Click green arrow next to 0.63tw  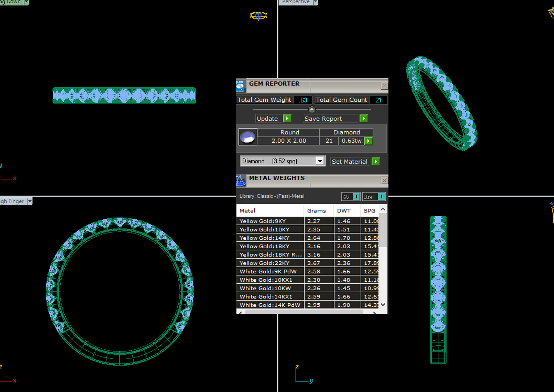pos(368,141)
